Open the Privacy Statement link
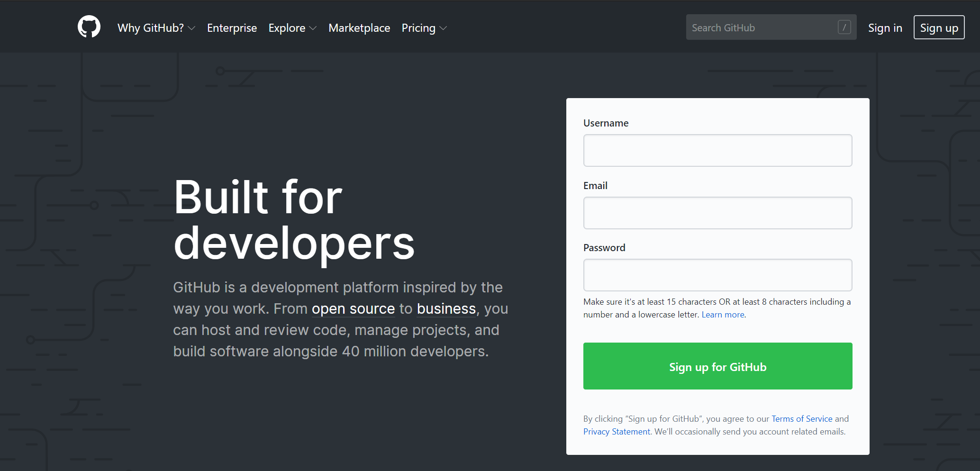This screenshot has width=980, height=471. click(617, 432)
